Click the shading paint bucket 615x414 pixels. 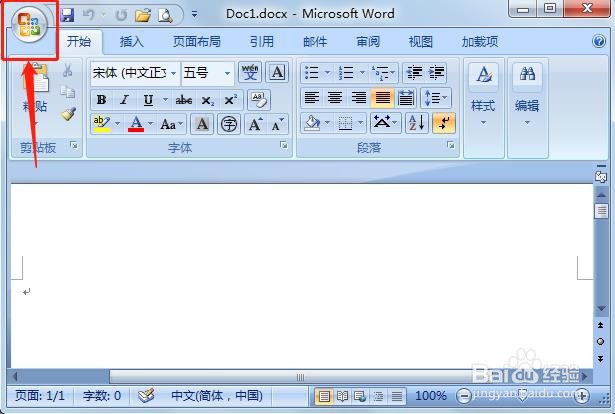tap(313, 123)
